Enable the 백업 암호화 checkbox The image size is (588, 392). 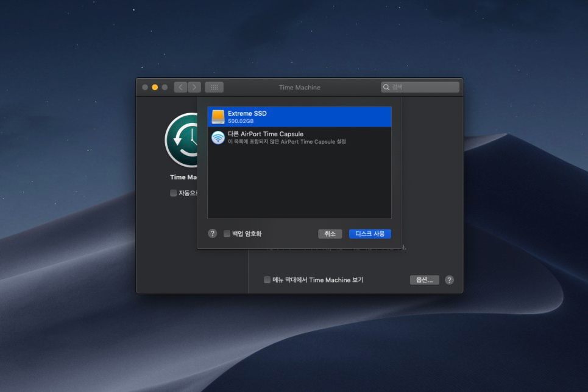pos(227,234)
